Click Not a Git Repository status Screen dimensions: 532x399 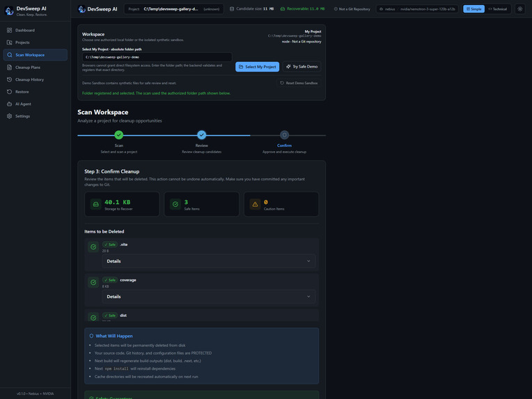[352, 9]
